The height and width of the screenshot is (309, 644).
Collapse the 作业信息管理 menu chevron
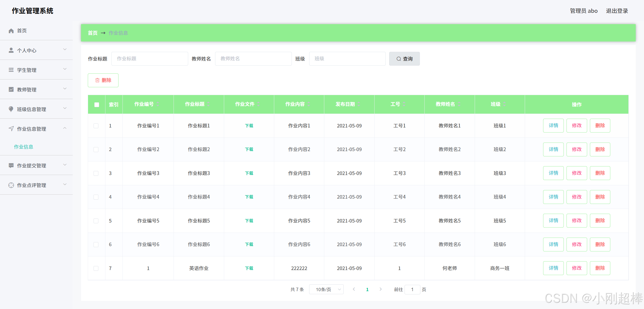[x=65, y=128]
